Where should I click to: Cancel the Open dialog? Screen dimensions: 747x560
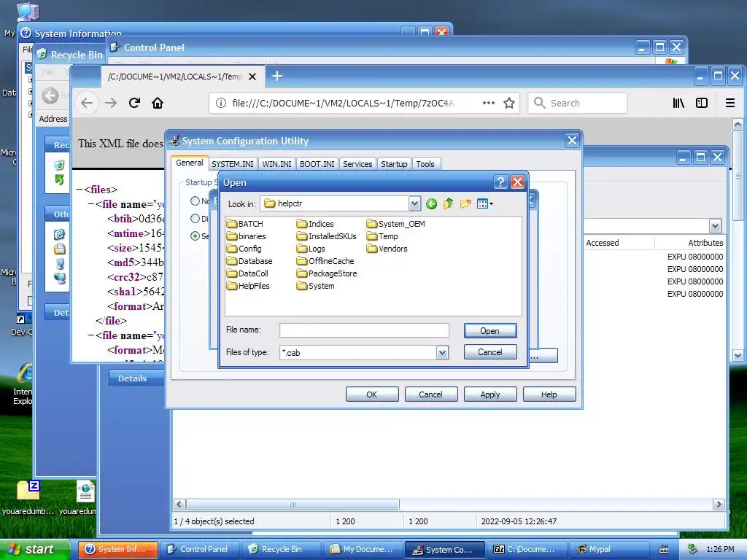pyautogui.click(x=490, y=352)
